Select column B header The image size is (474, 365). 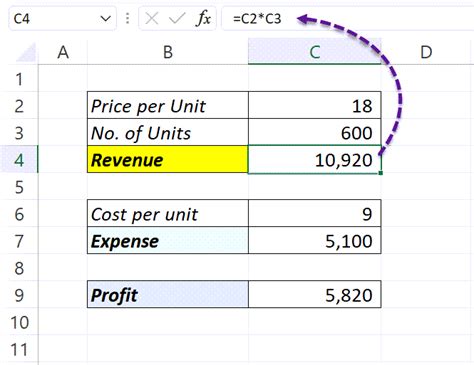(168, 52)
